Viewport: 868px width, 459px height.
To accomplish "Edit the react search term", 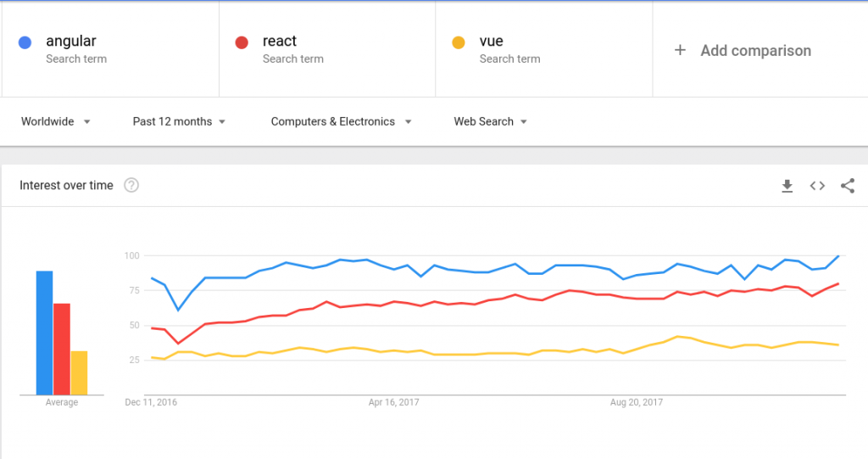I will click(280, 41).
